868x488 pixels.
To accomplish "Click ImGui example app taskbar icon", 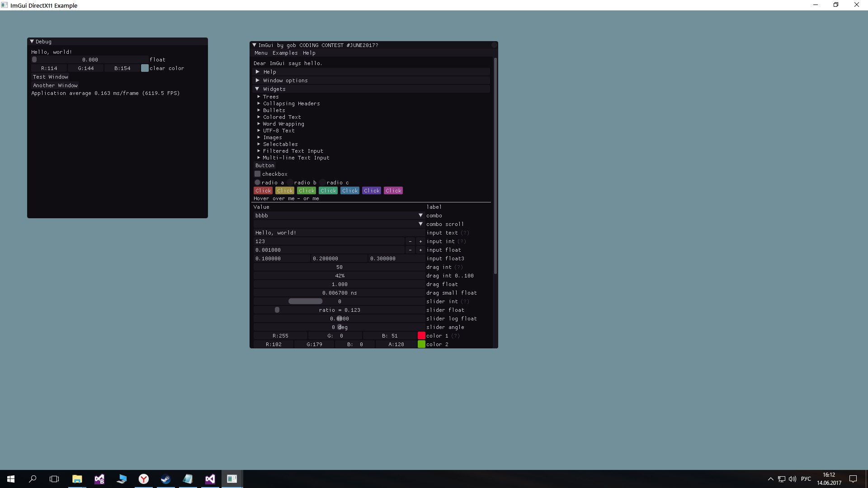I will point(232,479).
